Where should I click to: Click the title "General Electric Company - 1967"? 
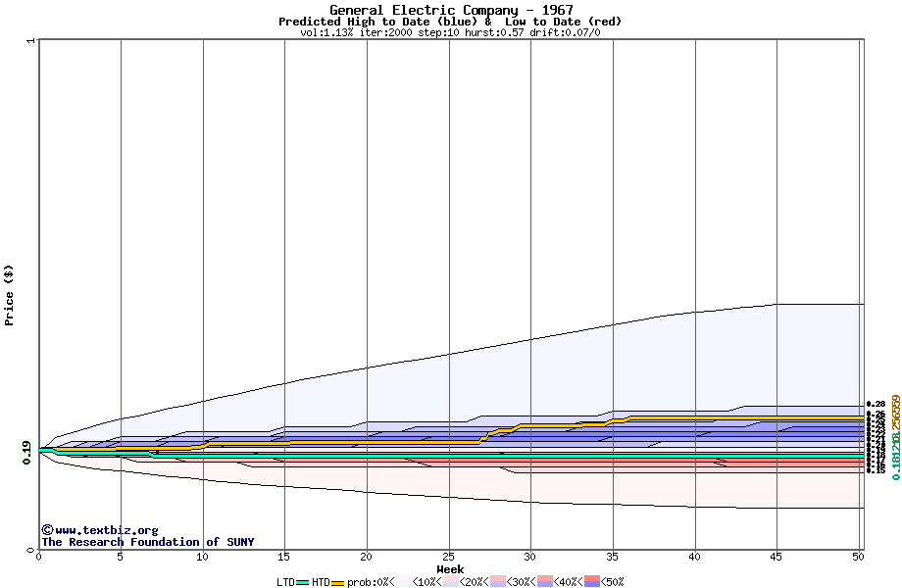tap(451, 10)
